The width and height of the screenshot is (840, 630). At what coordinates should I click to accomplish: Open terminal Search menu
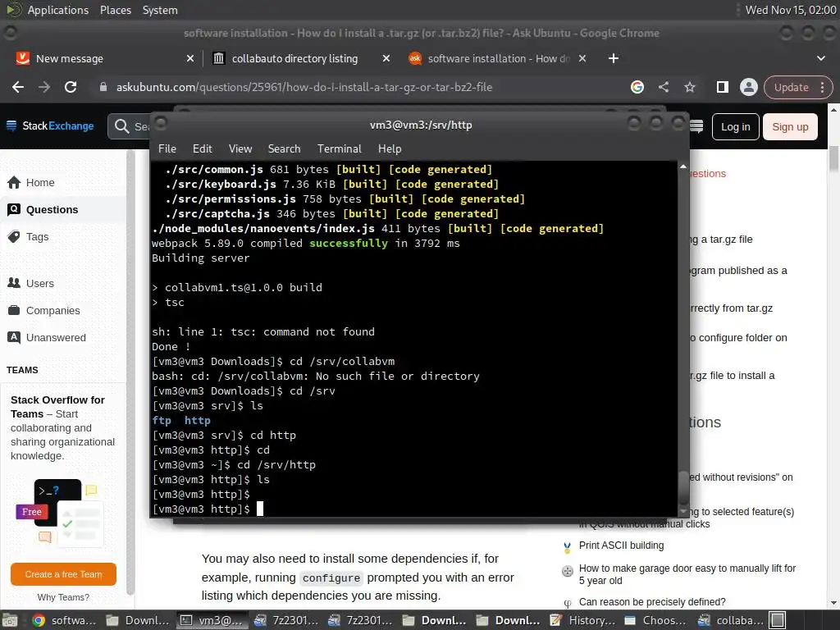point(284,149)
